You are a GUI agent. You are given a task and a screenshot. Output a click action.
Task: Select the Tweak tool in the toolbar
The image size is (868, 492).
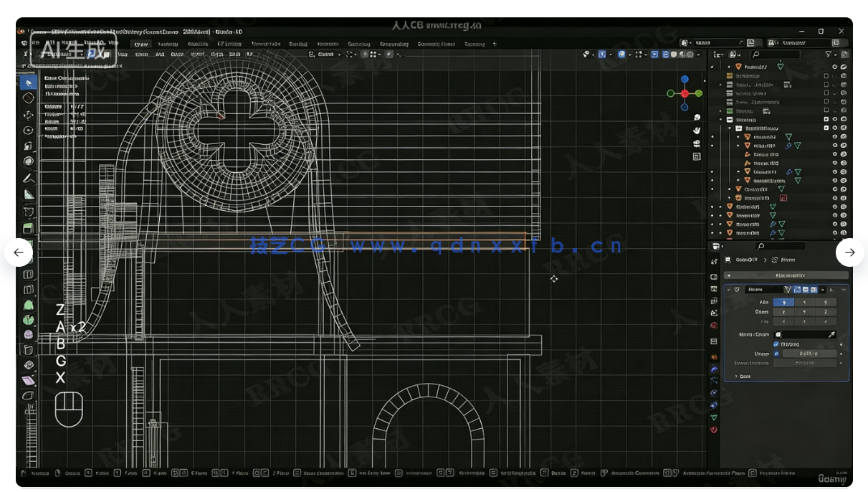[x=29, y=81]
